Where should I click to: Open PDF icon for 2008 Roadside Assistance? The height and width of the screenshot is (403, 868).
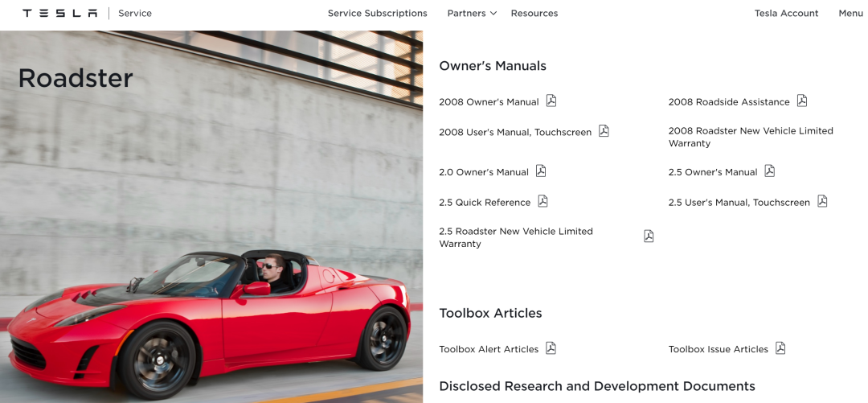coord(801,101)
